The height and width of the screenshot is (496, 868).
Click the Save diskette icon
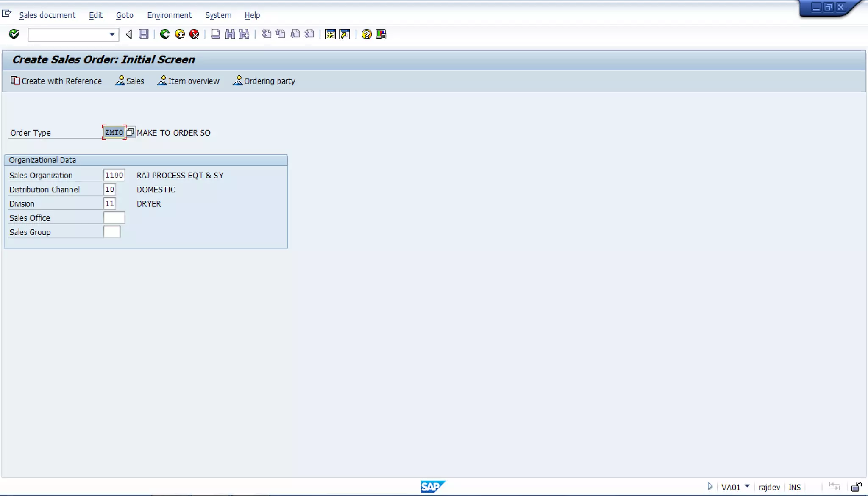click(x=144, y=34)
